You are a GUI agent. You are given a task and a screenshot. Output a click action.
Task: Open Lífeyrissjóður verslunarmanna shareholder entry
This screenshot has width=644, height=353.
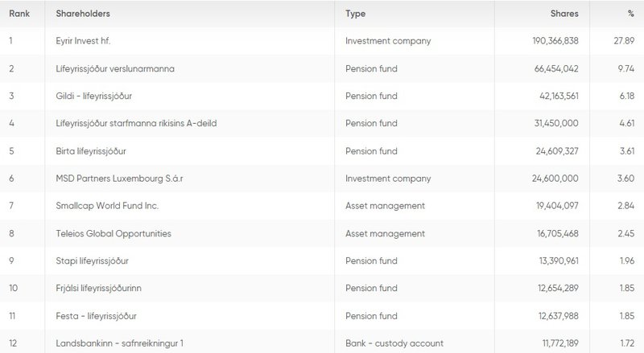click(x=115, y=69)
